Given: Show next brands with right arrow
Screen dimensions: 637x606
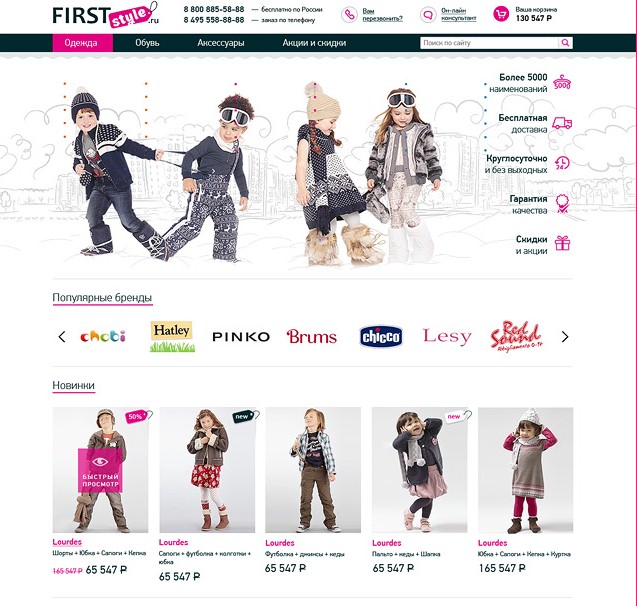Looking at the screenshot, I should click(565, 337).
